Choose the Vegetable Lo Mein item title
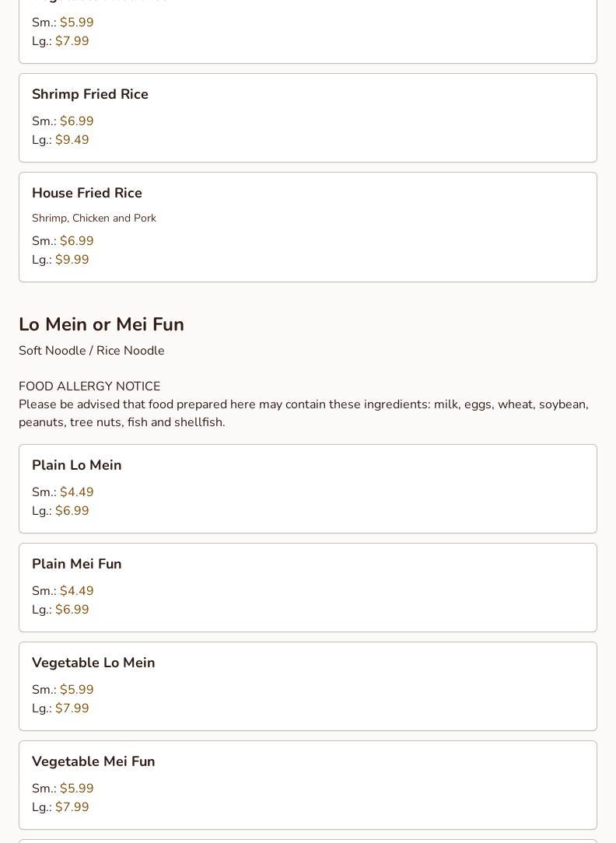 [93, 663]
